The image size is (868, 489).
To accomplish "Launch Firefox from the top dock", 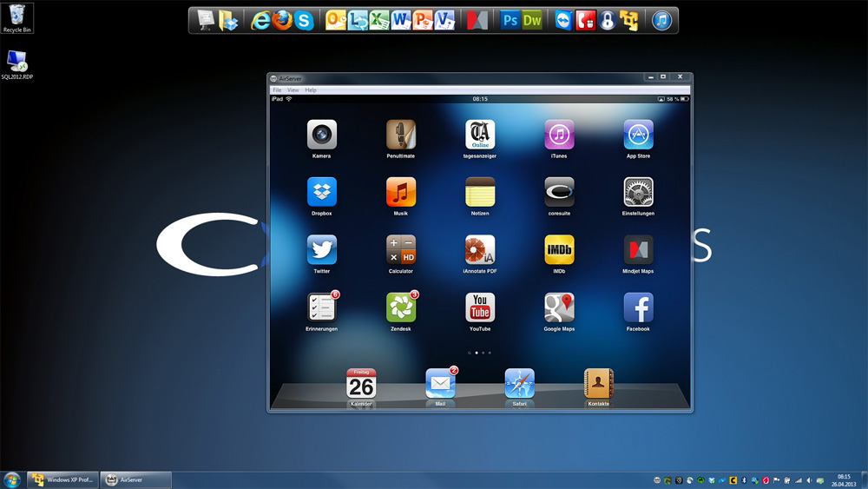I will 282,21.
